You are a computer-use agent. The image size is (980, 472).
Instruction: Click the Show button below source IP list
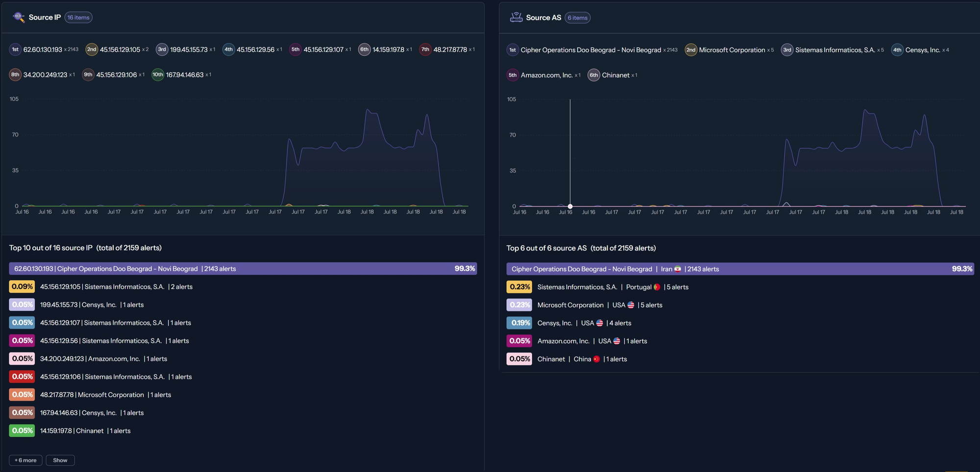tap(60, 460)
